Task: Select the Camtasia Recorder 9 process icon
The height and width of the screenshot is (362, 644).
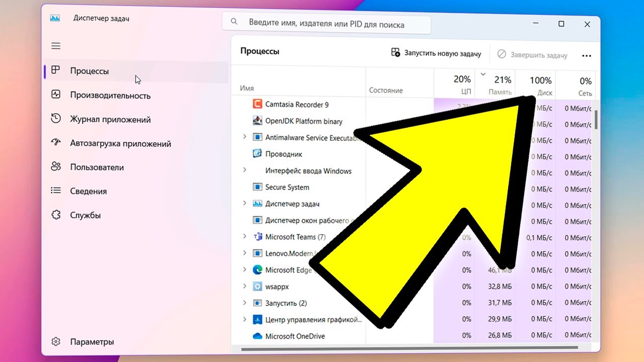Action: [257, 105]
